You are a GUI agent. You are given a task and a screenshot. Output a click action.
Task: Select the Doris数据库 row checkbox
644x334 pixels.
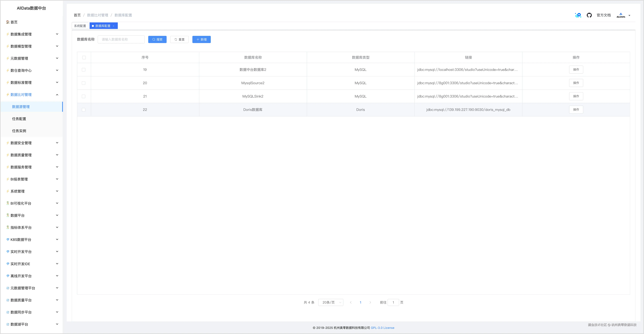point(84,110)
